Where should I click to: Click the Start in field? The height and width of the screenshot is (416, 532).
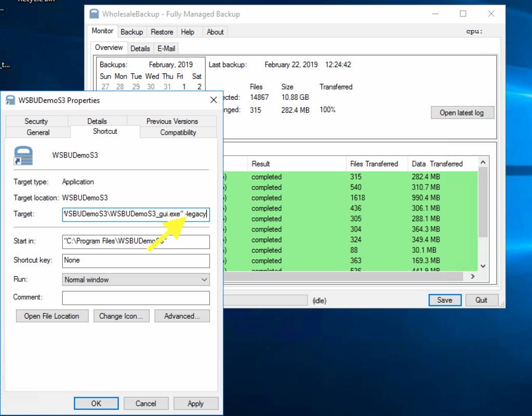(x=136, y=241)
